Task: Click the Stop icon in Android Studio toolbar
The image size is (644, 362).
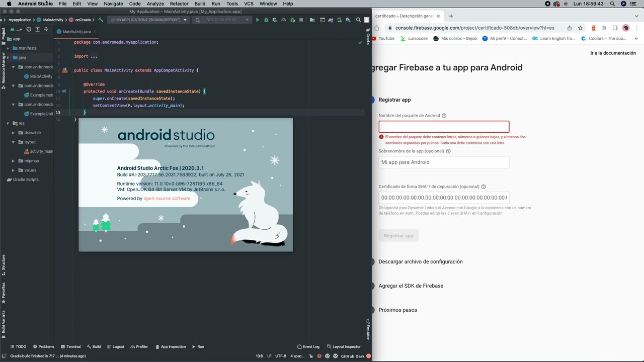Action: click(x=301, y=20)
